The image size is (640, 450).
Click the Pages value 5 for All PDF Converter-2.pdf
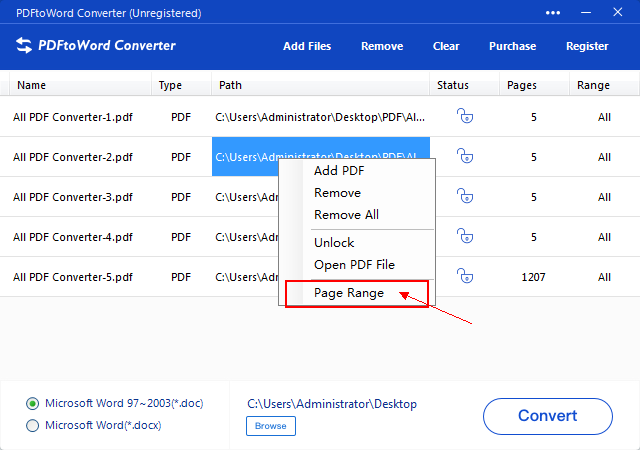[x=533, y=158]
